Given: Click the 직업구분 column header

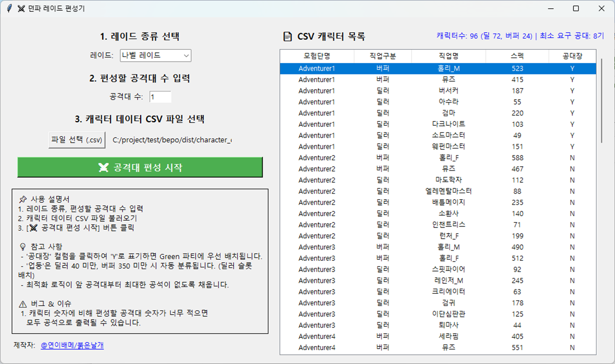Looking at the screenshot, I should [382, 56].
